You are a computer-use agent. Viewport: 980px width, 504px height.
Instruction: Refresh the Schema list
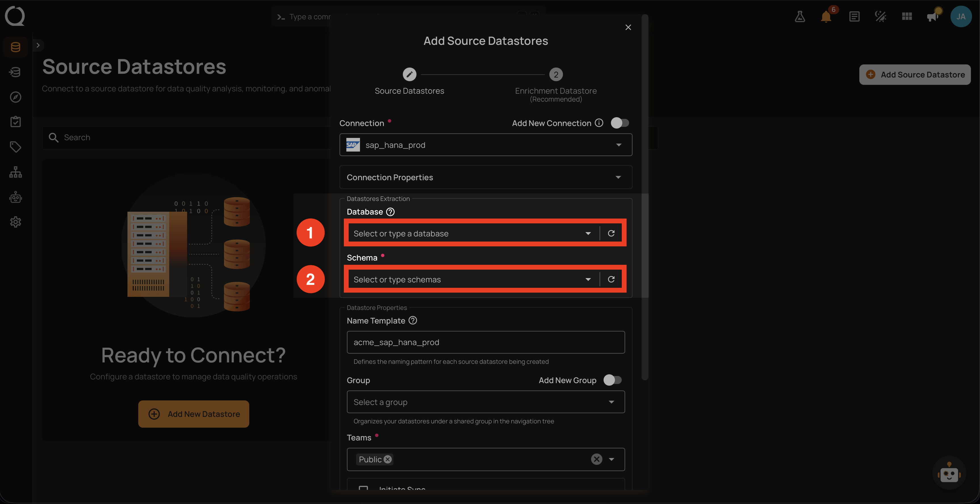tap(611, 279)
